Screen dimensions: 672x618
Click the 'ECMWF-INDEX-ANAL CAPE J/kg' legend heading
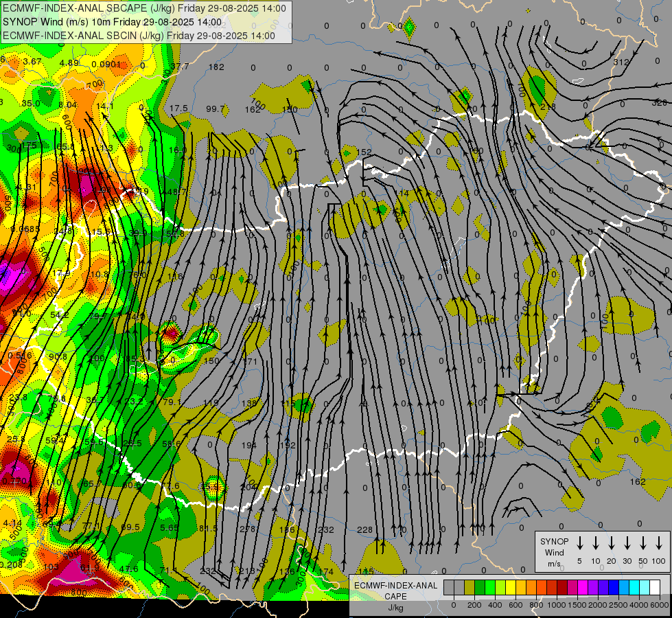(x=395, y=597)
